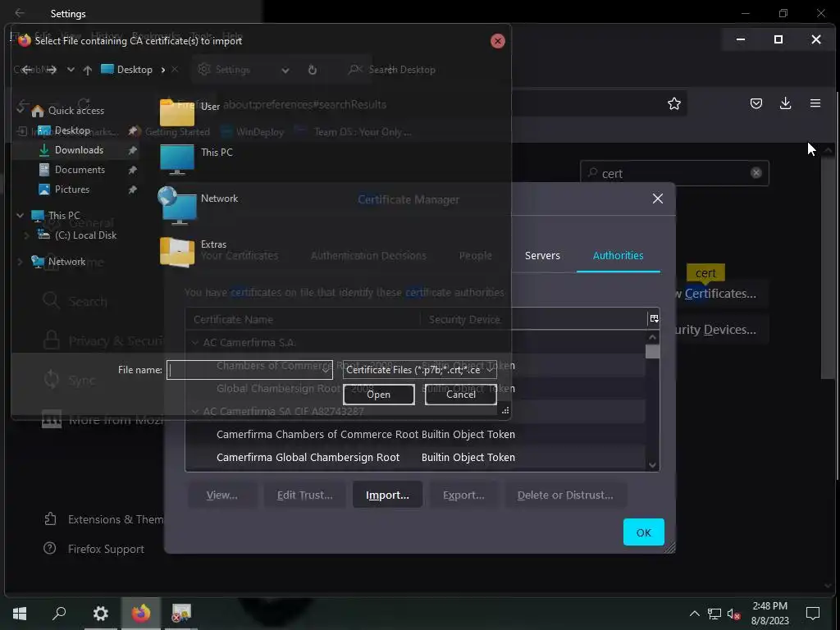Select the User folder icon
Screen dimensions: 840x630
click(x=177, y=112)
